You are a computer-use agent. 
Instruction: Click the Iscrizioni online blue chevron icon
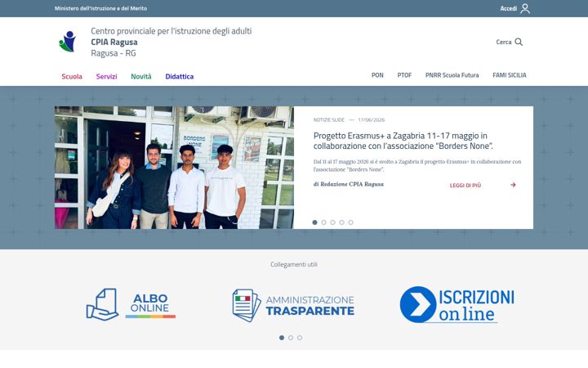click(418, 304)
